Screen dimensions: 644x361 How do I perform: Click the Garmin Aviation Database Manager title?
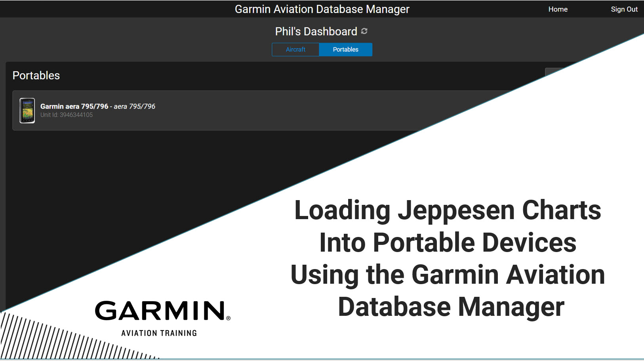[322, 9]
